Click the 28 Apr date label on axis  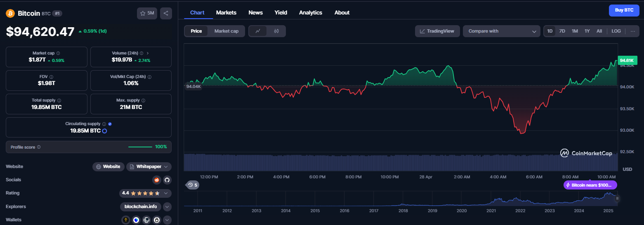pyautogui.click(x=426, y=177)
